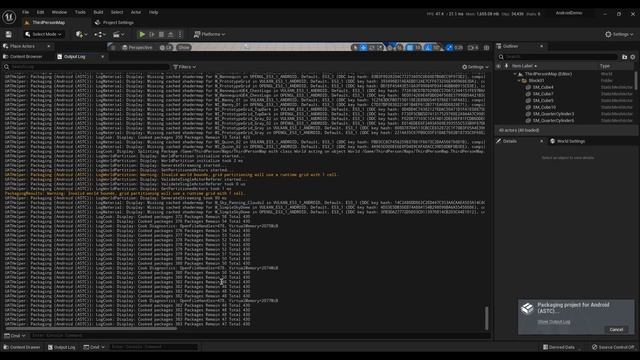The image size is (640, 360).
Task: Click the Outliner pin column header icon
Action: click(507, 66)
